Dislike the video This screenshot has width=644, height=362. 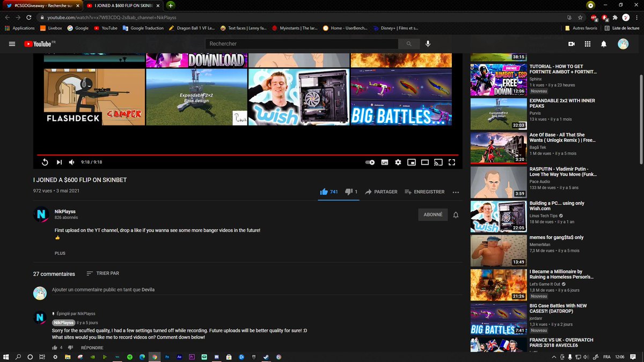[351, 191]
